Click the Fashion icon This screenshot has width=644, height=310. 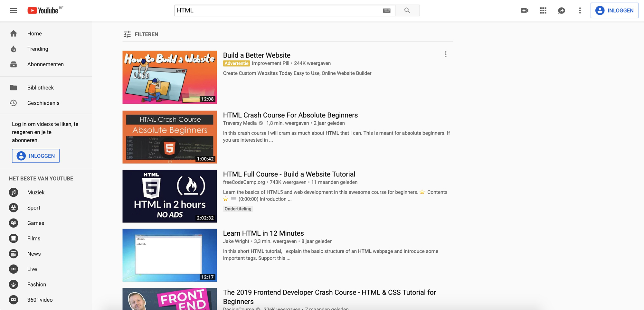coord(14,285)
